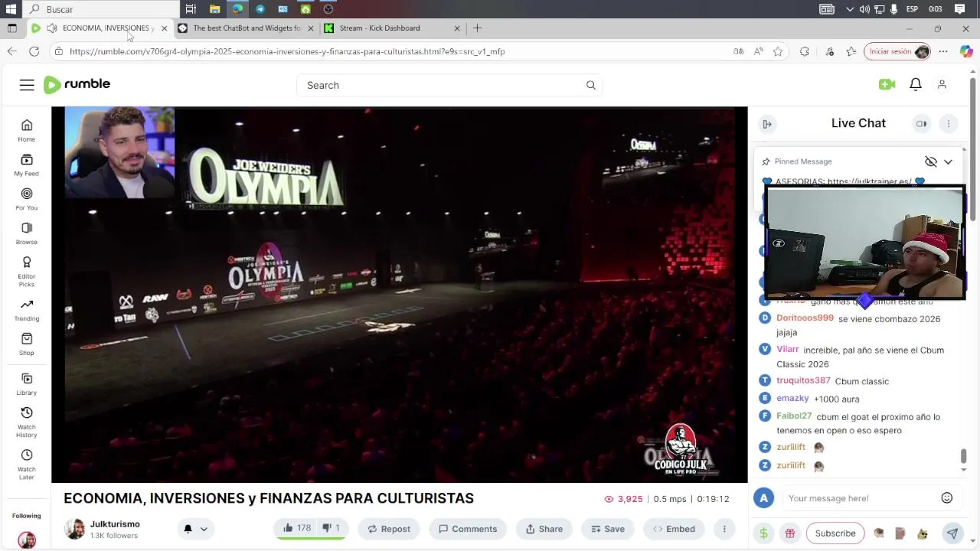Hide the pinned message eye toggle

click(930, 161)
